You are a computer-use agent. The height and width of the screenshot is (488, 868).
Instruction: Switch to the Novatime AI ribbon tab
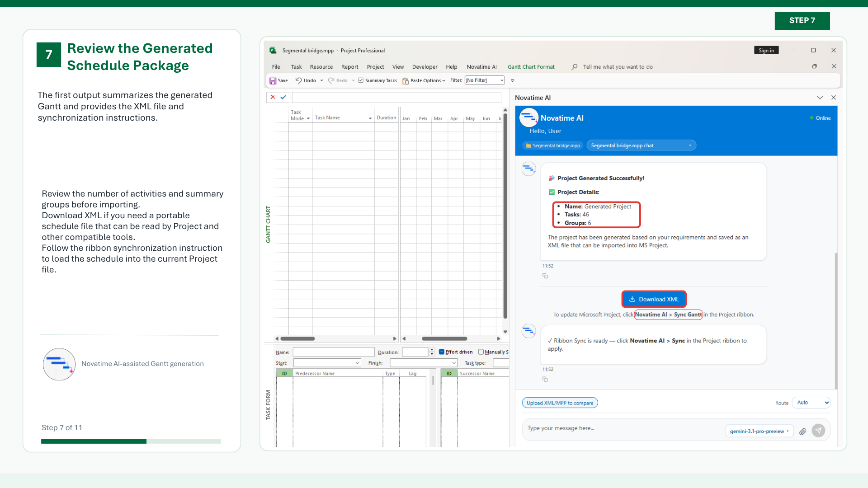(481, 67)
